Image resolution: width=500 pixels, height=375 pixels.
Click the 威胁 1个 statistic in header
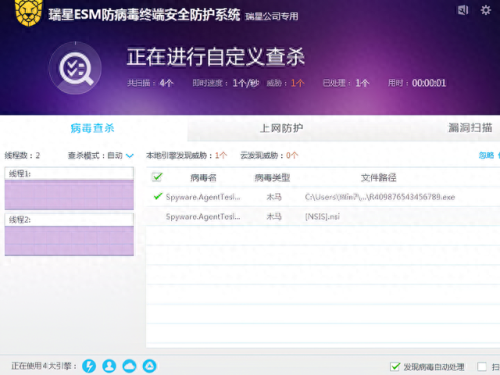pyautogui.click(x=285, y=83)
